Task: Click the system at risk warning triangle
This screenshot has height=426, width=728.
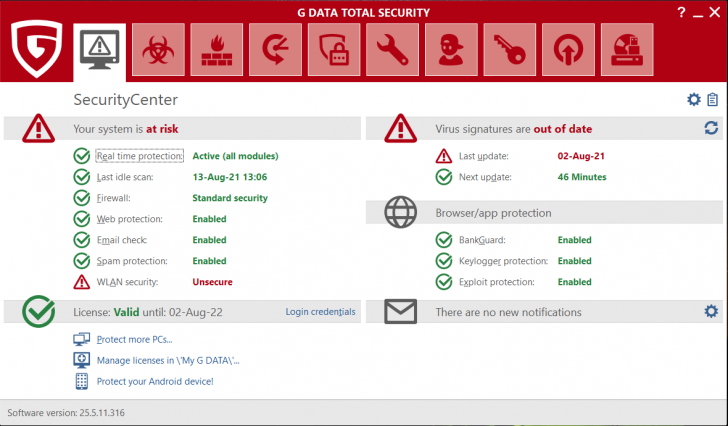Action: 39,128
